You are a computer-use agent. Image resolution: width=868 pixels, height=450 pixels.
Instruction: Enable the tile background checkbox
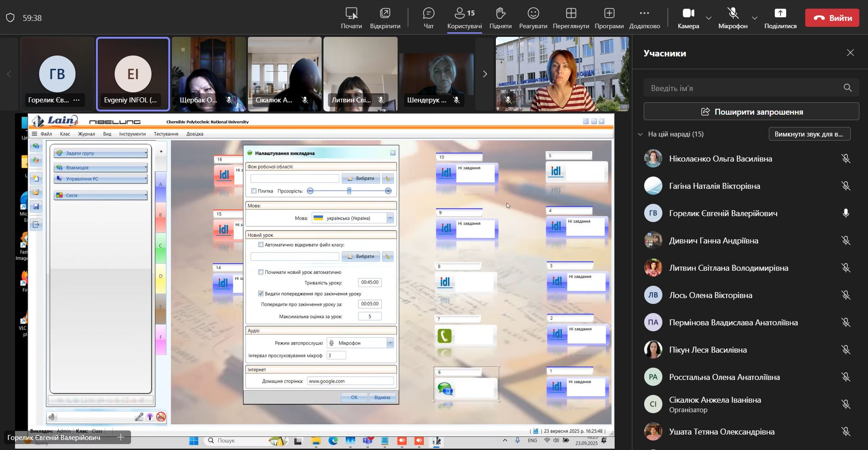(x=254, y=191)
